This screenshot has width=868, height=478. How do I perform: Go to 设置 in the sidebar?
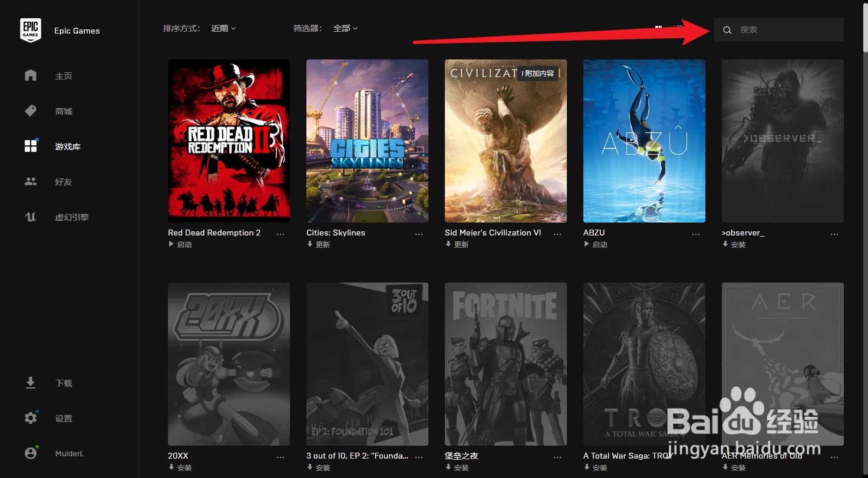[x=64, y=419]
